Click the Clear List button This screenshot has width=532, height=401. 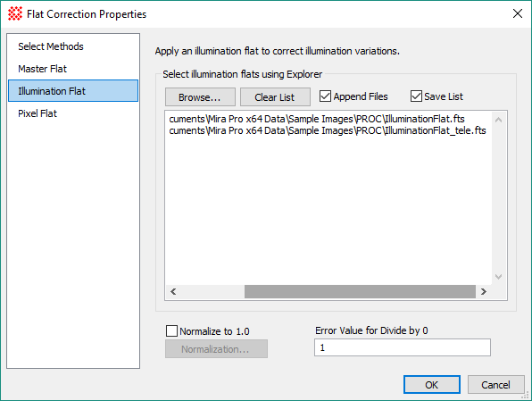coord(275,97)
